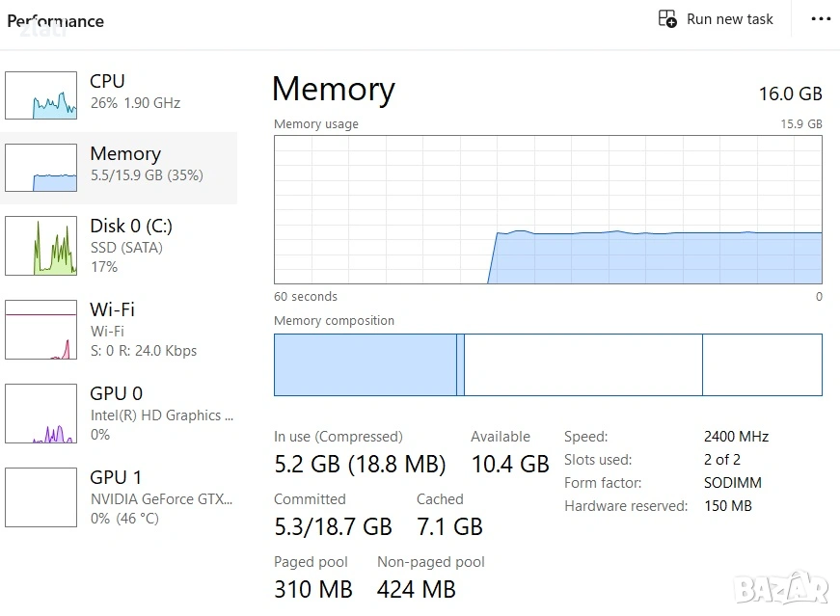Click the Wi-Fi throughput mini graph

[41, 330]
